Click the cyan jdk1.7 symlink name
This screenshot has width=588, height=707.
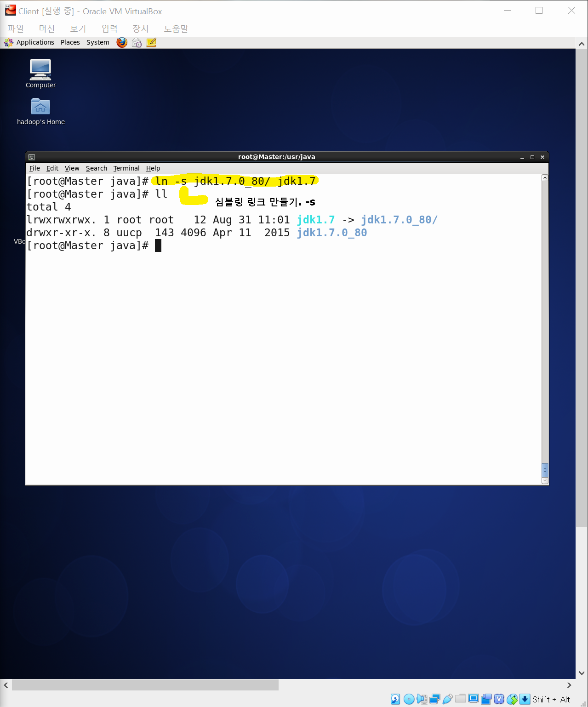(x=316, y=220)
